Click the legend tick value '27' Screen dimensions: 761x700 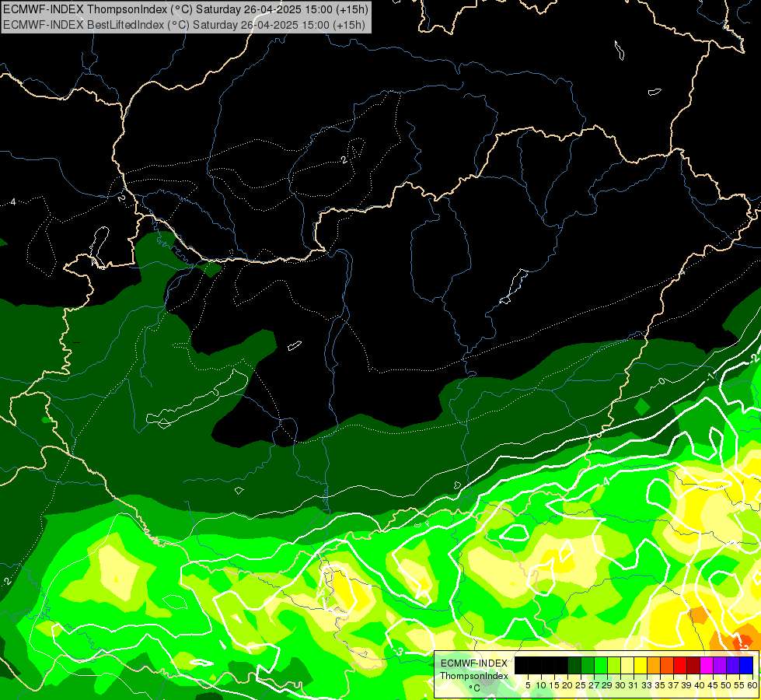coord(594,685)
